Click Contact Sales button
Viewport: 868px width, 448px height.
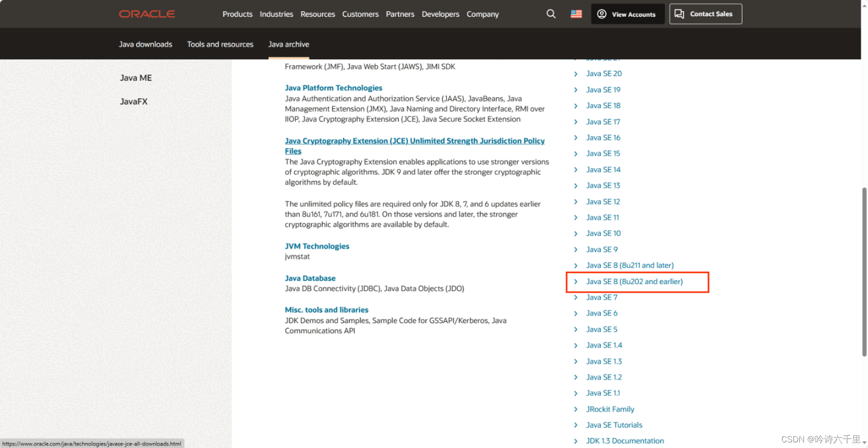click(x=706, y=14)
